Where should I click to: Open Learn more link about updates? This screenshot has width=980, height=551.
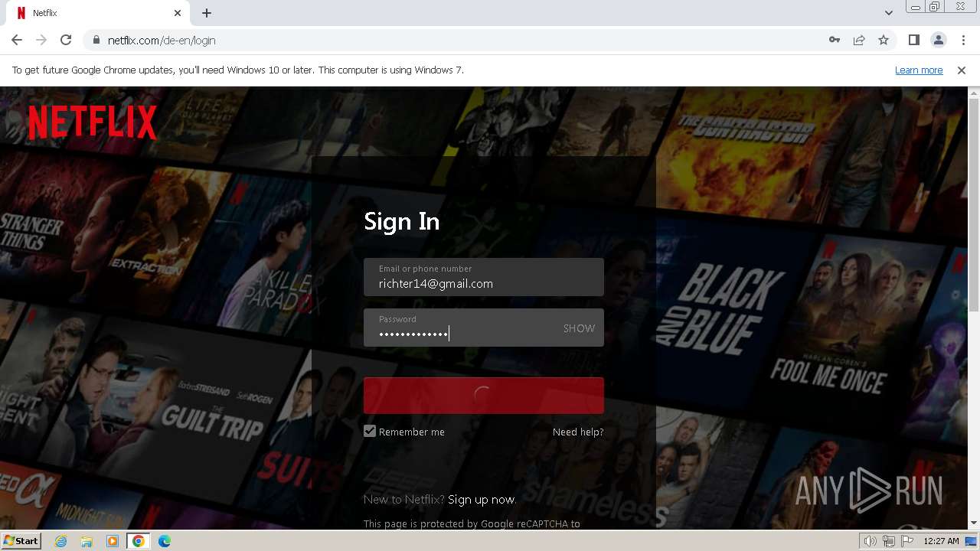[x=919, y=70]
